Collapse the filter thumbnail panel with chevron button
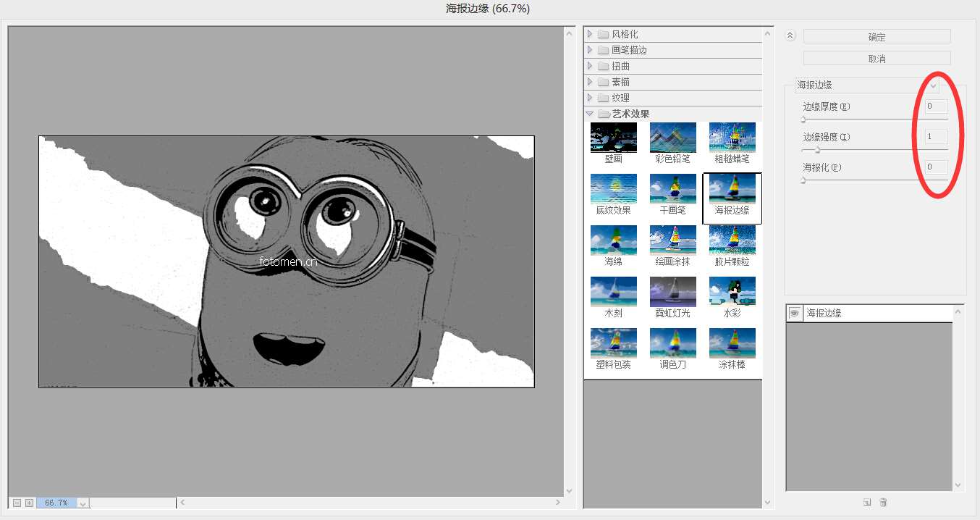980x520 pixels. [x=790, y=35]
